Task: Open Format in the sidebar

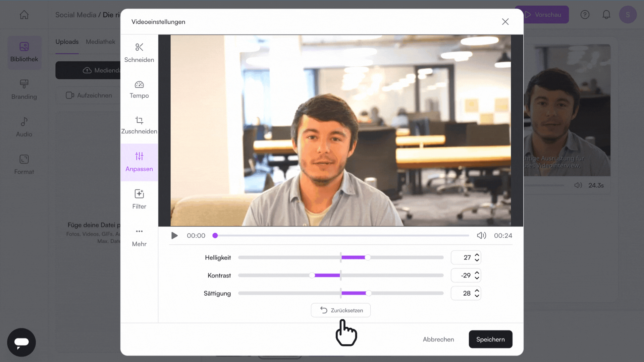Action: [x=24, y=165]
